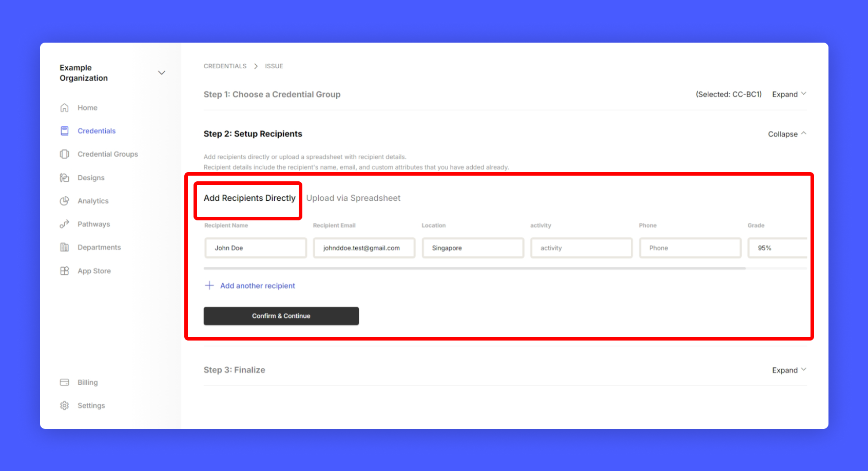Click the Recipient Email input field
The height and width of the screenshot is (471, 868).
(364, 248)
